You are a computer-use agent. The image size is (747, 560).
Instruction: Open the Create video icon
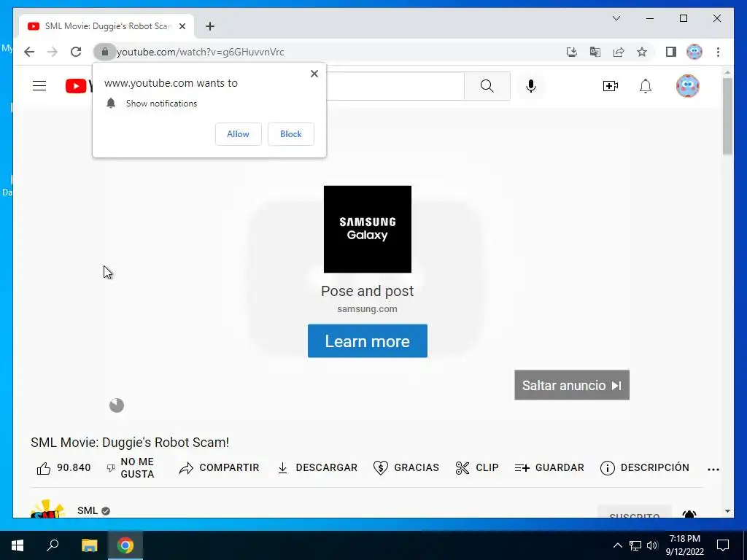611,86
